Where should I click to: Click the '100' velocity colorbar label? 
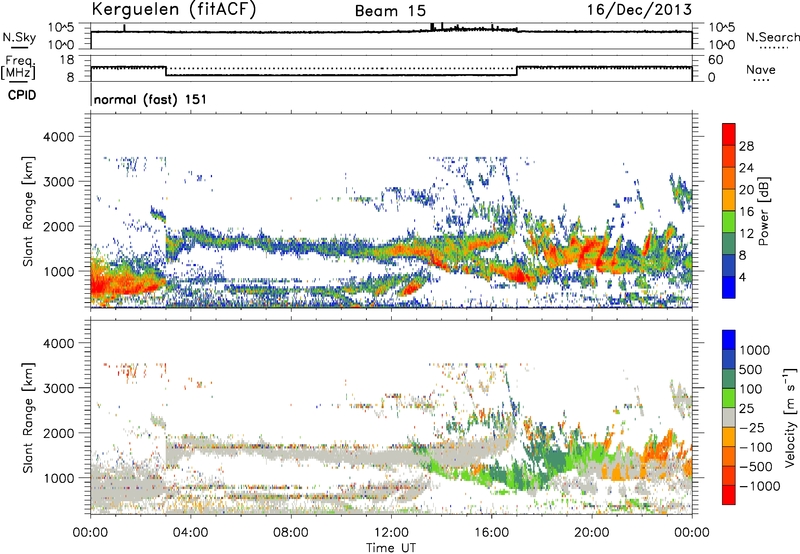(x=751, y=389)
